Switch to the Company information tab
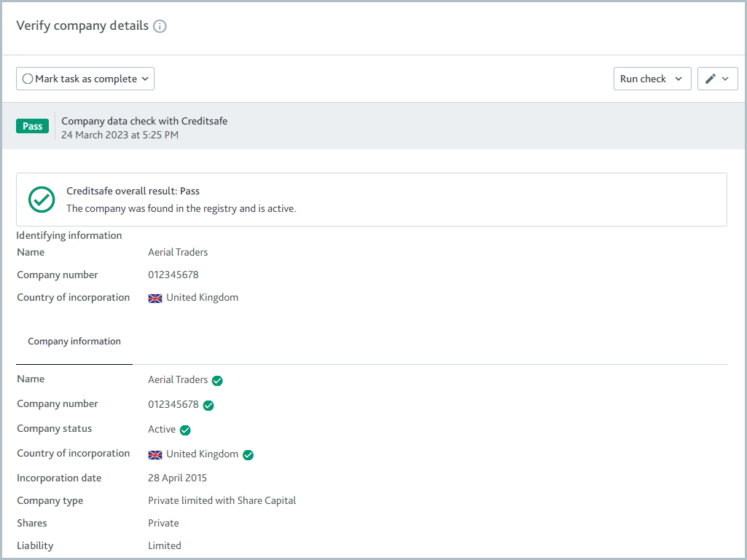The height and width of the screenshot is (560, 747). tap(74, 341)
